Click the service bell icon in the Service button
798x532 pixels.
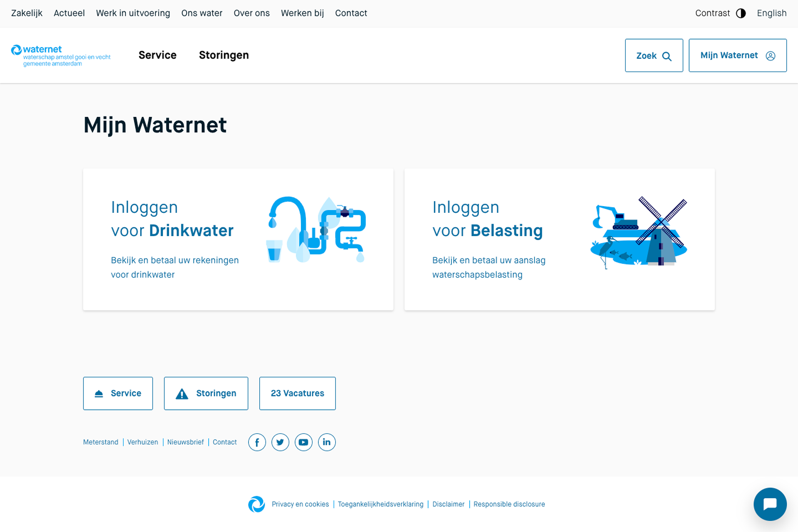click(99, 394)
